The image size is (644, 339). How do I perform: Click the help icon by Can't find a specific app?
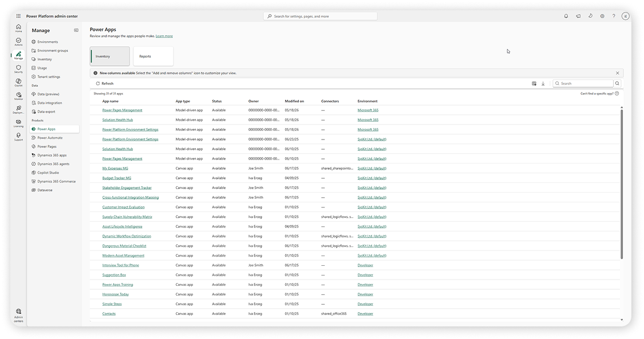click(x=617, y=93)
